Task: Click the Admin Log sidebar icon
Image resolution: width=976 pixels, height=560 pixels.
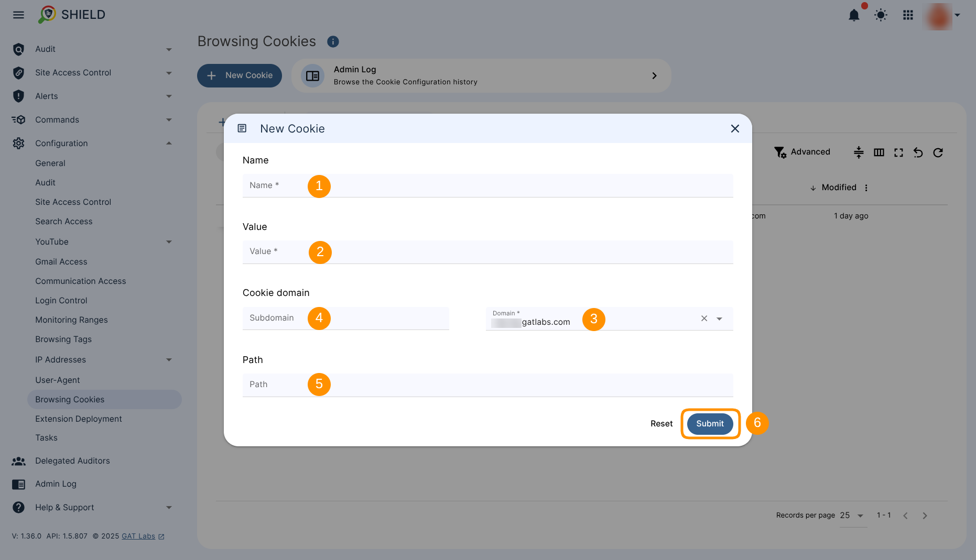Action: [x=18, y=484]
